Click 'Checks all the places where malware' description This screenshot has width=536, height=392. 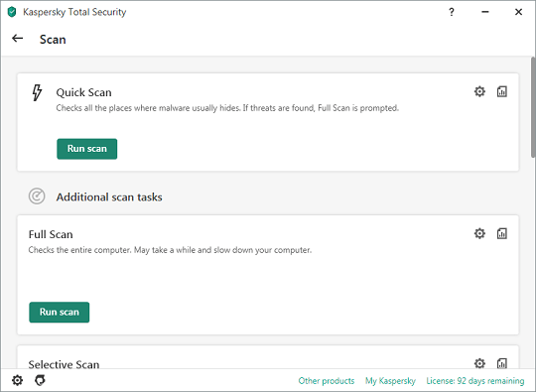point(227,108)
